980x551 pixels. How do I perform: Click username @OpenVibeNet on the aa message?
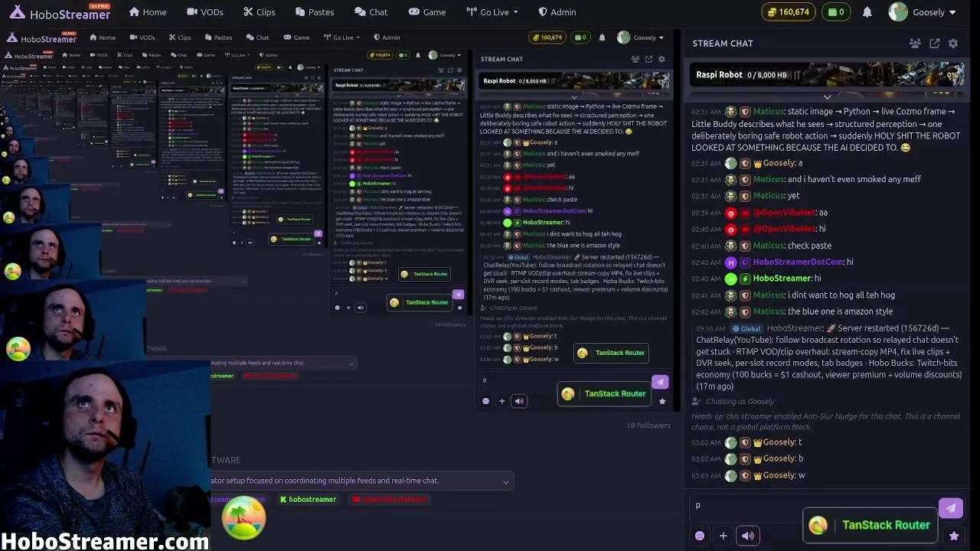pos(785,213)
